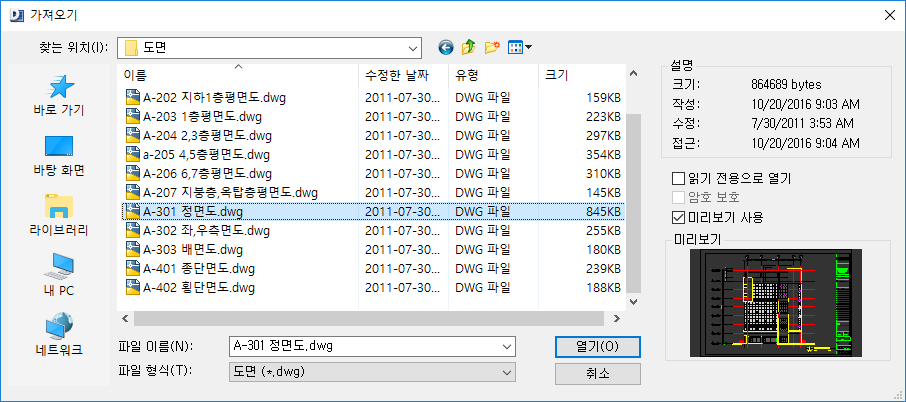Click the vertical scrollbar down arrow
The image size is (906, 402).
[x=633, y=302]
